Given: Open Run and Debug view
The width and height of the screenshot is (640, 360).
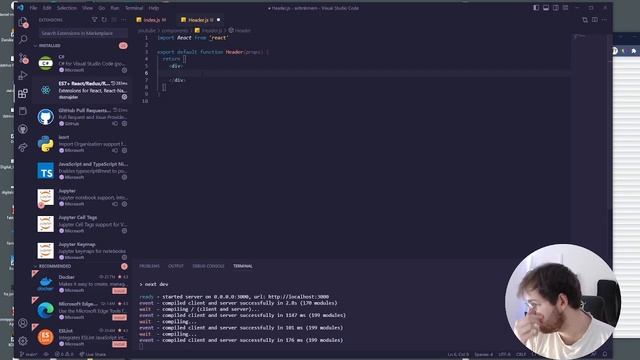Looking at the screenshot, I should (23, 76).
